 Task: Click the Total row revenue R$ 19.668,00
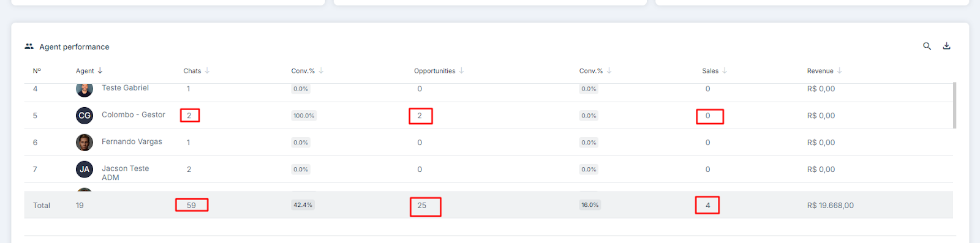pos(830,205)
